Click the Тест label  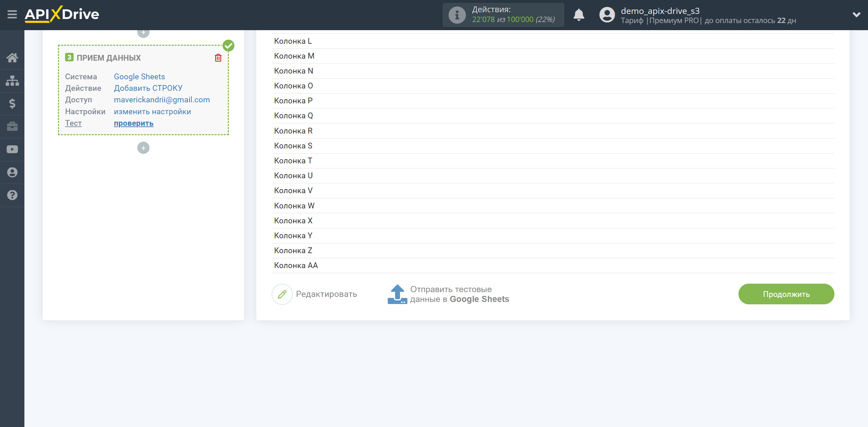click(x=73, y=123)
